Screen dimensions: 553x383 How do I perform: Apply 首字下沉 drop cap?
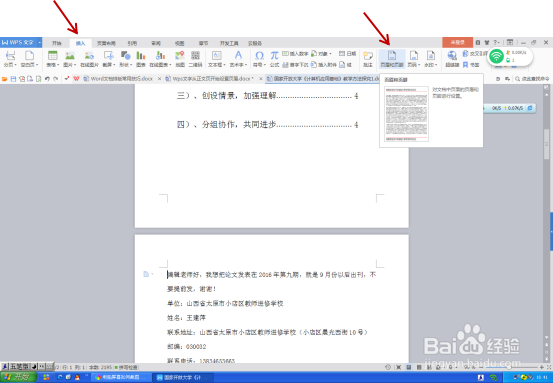(295, 65)
